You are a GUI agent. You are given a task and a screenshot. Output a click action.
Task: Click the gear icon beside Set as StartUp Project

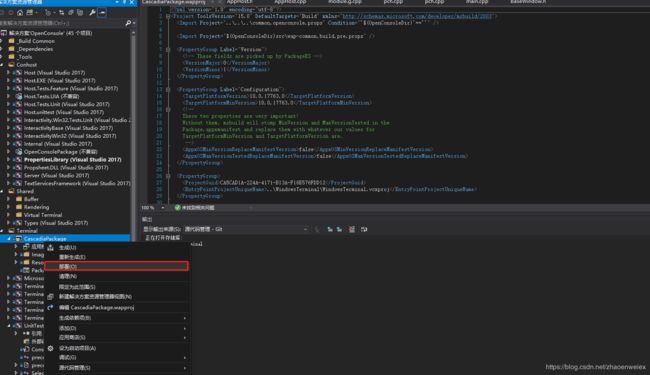point(51,348)
